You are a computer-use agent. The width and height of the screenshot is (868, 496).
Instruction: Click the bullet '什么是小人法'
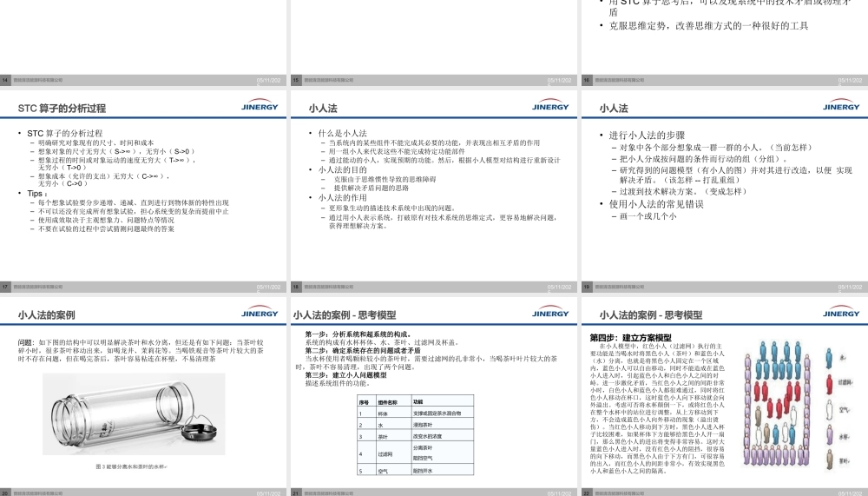[342, 133]
